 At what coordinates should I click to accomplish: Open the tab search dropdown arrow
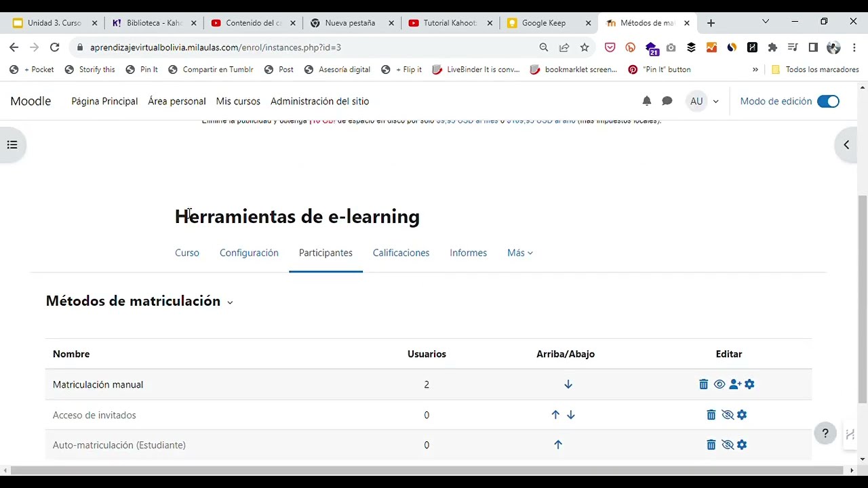(x=766, y=22)
